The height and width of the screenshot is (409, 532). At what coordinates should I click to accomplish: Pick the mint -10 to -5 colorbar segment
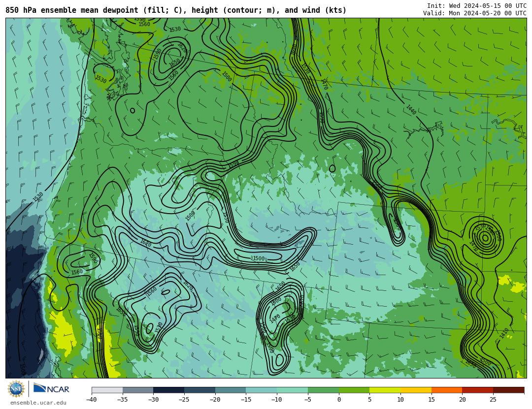pos(293,390)
